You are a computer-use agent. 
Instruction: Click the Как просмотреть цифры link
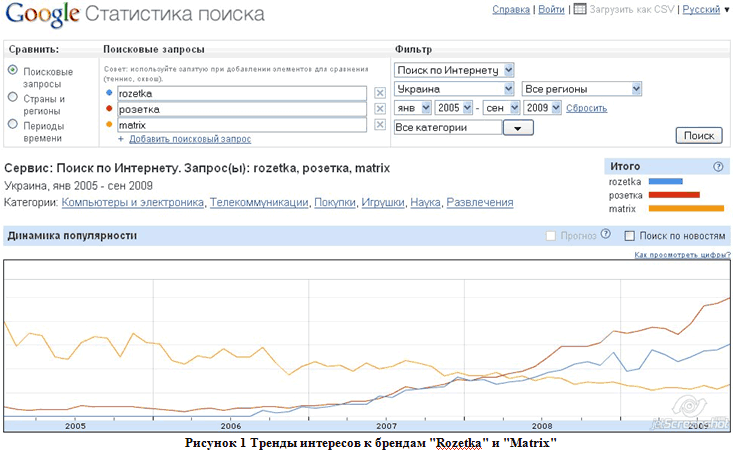(x=682, y=255)
